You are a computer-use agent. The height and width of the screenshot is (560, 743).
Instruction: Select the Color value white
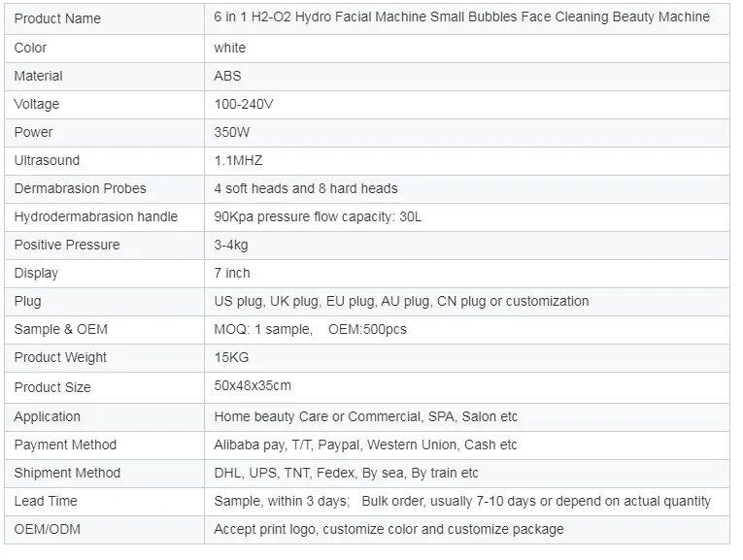(230, 48)
